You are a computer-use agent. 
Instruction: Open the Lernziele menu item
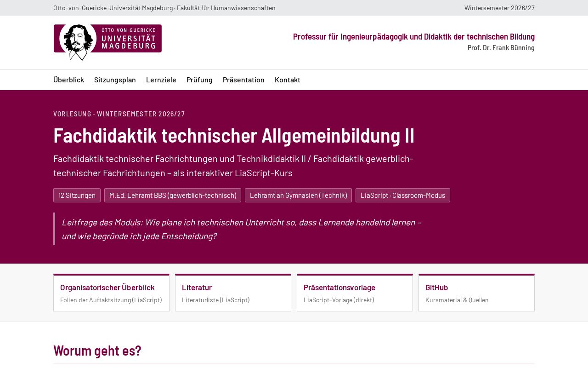[x=161, y=80]
